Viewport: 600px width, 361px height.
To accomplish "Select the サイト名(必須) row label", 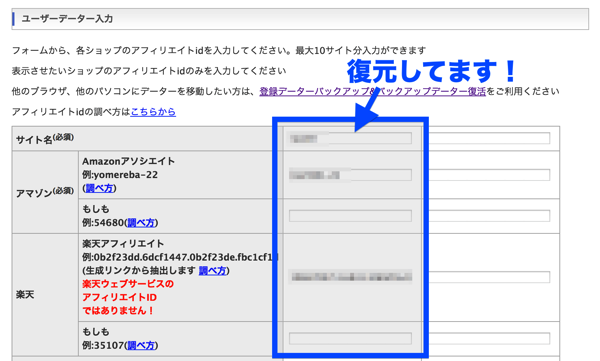I will click(45, 139).
